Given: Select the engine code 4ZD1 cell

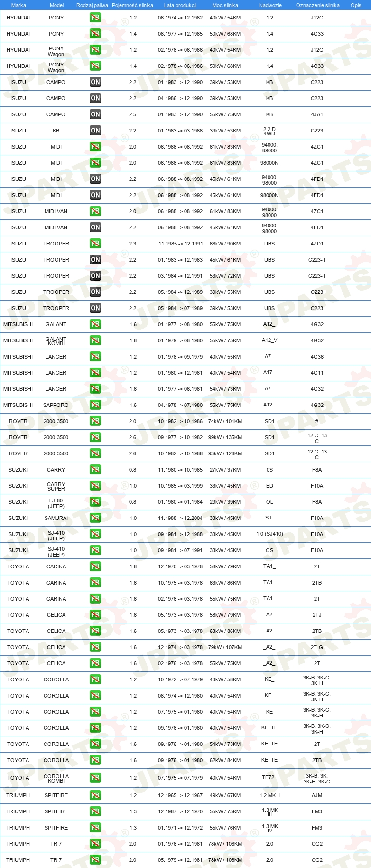Looking at the screenshot, I should (x=317, y=244).
